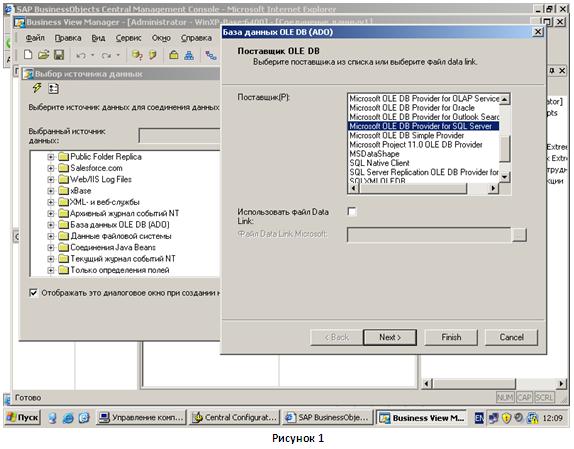This screenshot has height=449, width=574.
Task: Open the Окно menu
Action: click(x=161, y=38)
